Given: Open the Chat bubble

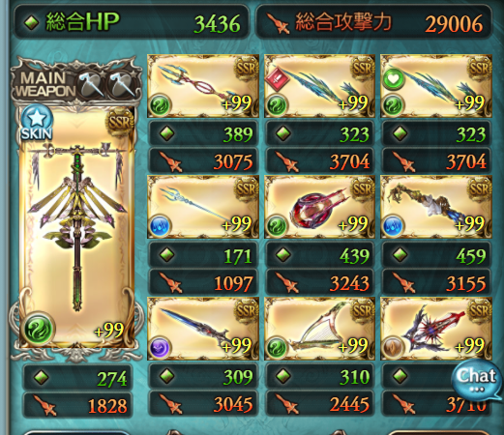Looking at the screenshot, I should pos(477,381).
